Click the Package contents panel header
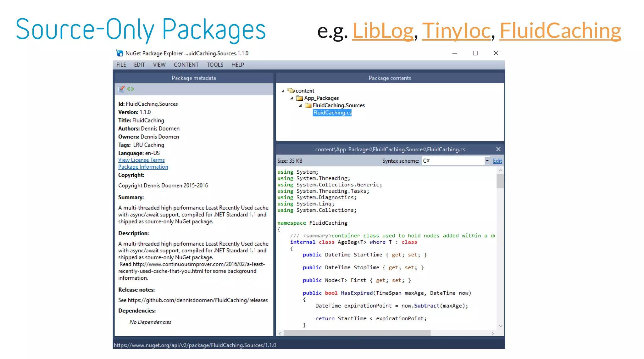 tap(390, 78)
